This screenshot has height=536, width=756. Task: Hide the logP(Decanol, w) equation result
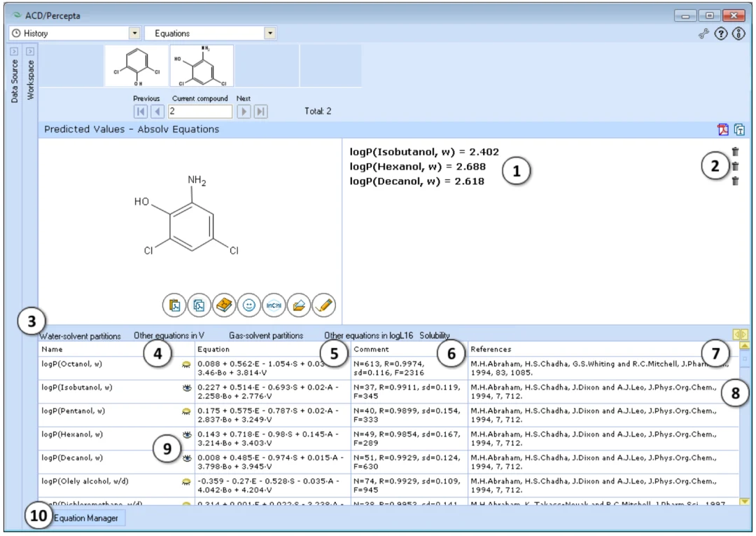click(187, 458)
